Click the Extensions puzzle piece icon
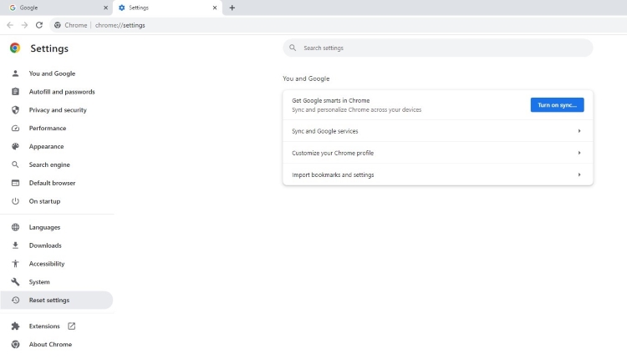Viewport: 627px width, 364px height. pos(15,326)
